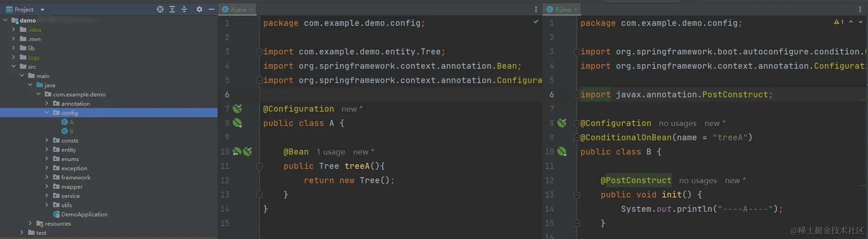Click the Spring bean gutter icon on B.java line 10
The image size is (868, 239).
coord(562,152)
